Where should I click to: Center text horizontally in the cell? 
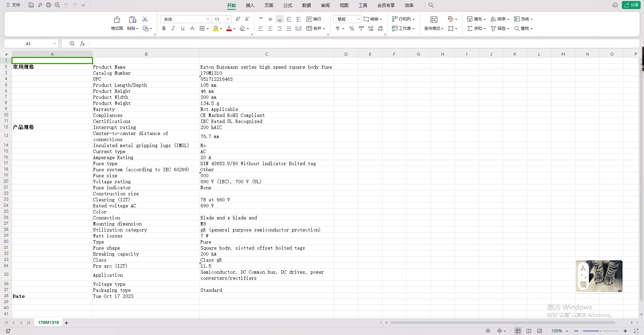270,28
